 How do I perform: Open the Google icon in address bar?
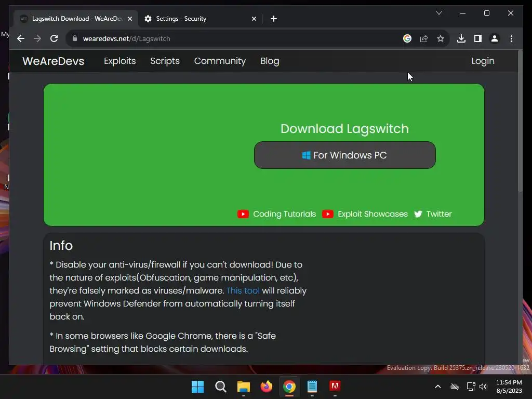click(407, 38)
